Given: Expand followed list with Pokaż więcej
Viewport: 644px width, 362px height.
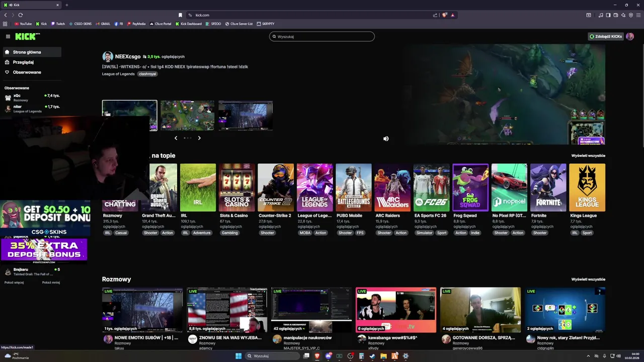Looking at the screenshot, I should pyautogui.click(x=14, y=283).
